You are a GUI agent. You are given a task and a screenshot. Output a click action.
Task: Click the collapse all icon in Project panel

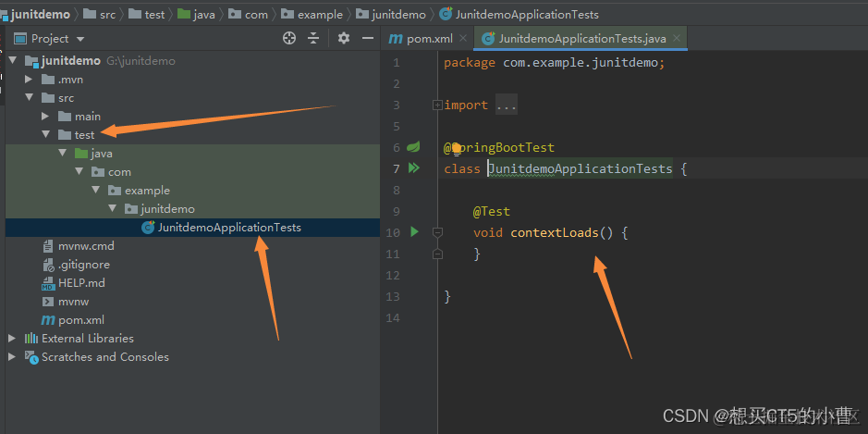[x=313, y=38]
